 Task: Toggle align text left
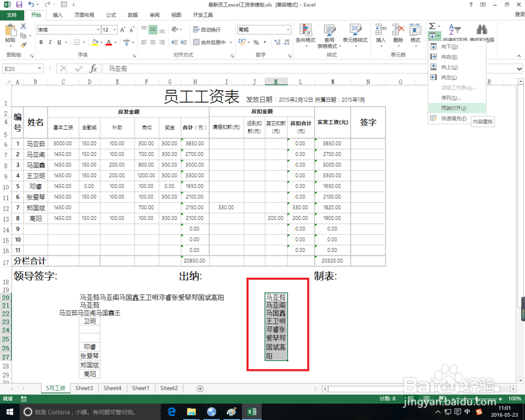(144, 42)
